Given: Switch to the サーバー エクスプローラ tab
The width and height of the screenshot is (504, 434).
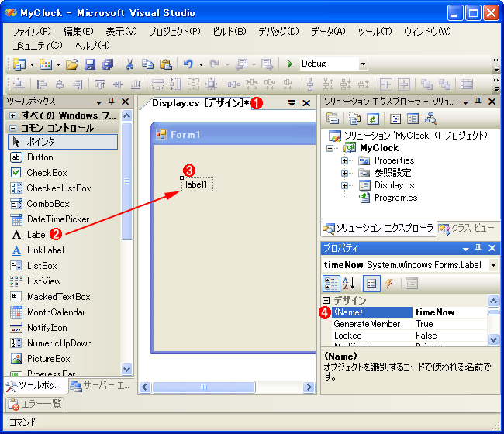Looking at the screenshot, I should 100,385.
